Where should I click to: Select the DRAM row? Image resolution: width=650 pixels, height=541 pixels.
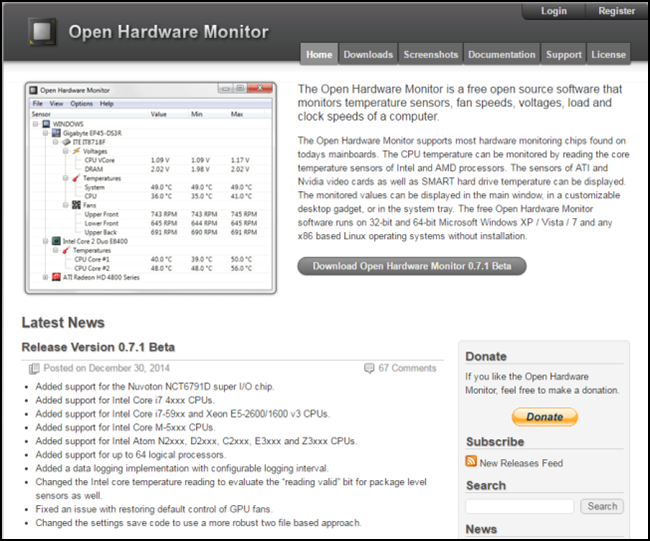(150, 169)
